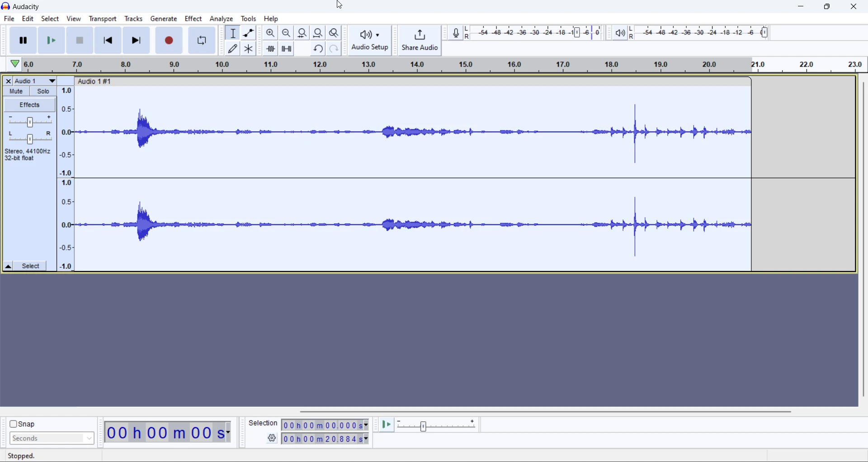Image resolution: width=868 pixels, height=462 pixels.
Task: Open the Selection settings gear
Action: tap(272, 438)
